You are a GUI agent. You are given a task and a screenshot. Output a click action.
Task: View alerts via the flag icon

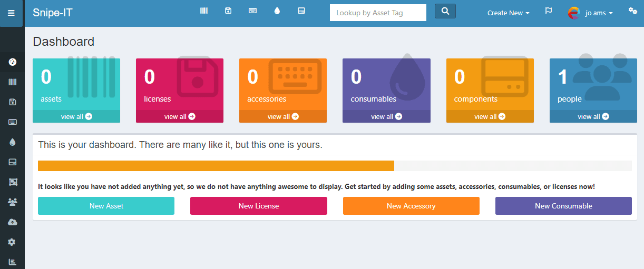[x=548, y=11]
